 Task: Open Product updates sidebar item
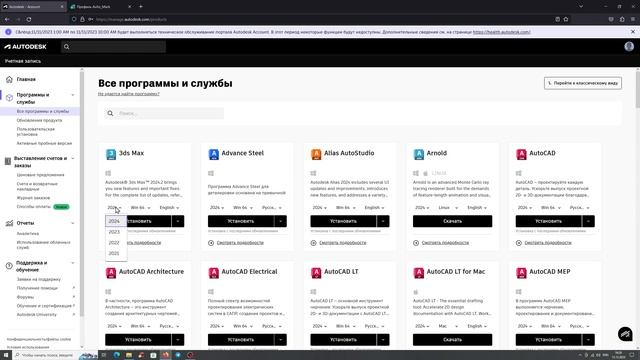[40, 120]
